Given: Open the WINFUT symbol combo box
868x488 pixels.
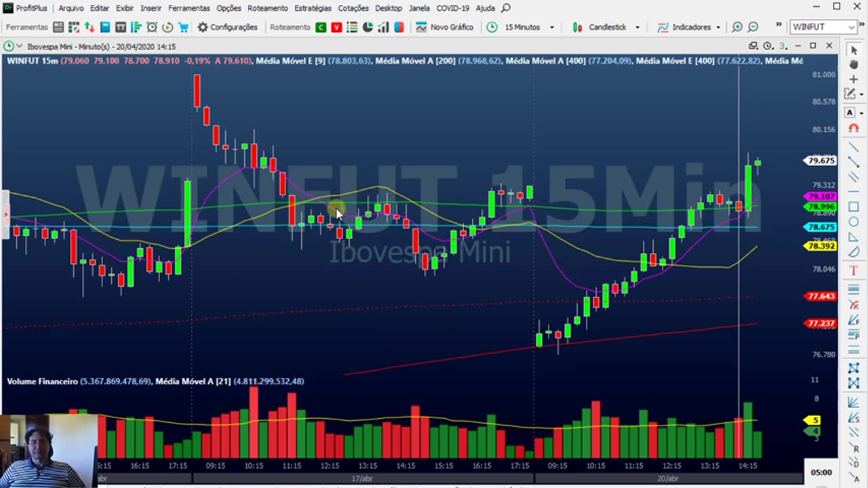Looking at the screenshot, I should (823, 27).
